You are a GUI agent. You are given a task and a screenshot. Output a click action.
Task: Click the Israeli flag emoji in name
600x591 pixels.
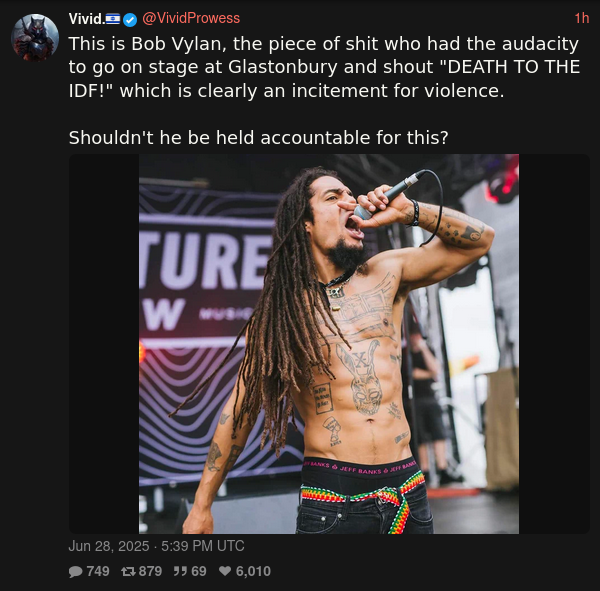pyautogui.click(x=113, y=19)
